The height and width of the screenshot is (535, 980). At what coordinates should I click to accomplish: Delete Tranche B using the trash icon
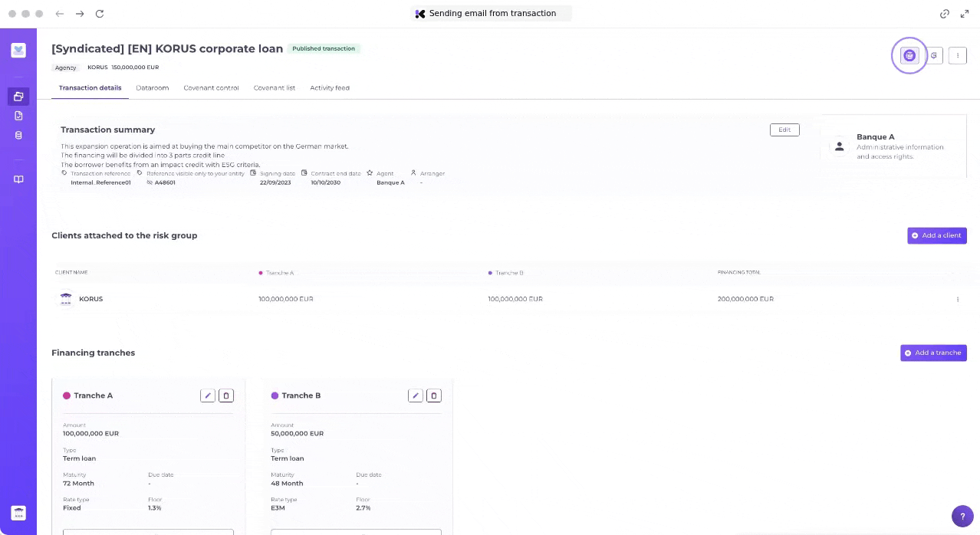coord(433,396)
